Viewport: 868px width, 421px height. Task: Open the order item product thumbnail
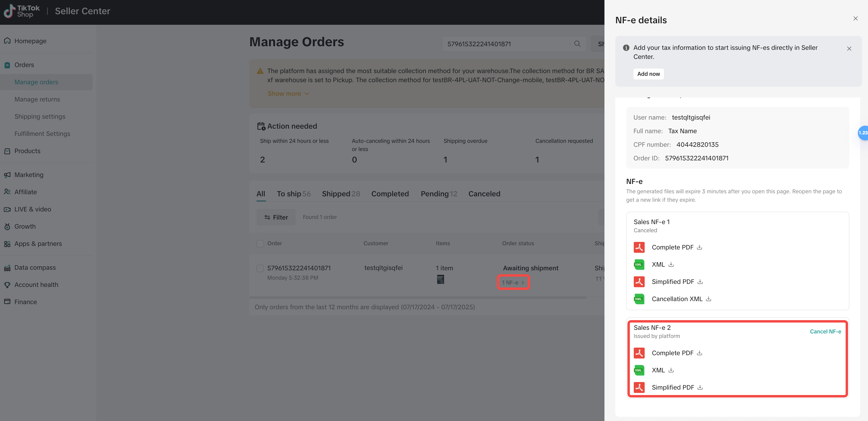point(440,279)
